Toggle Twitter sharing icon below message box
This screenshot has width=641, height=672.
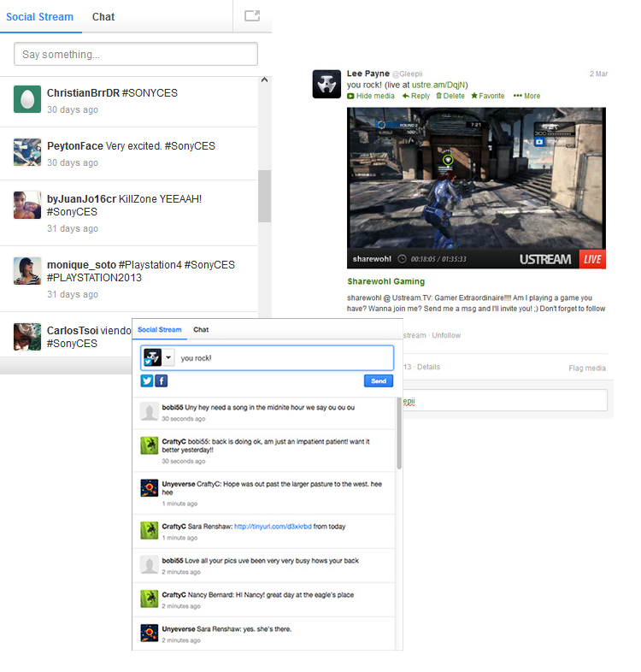click(x=147, y=381)
